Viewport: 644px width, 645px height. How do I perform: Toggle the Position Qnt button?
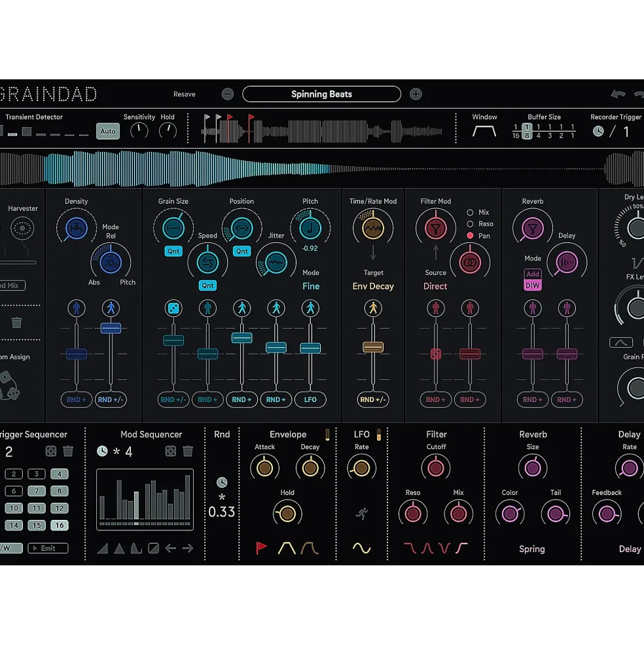point(241,251)
